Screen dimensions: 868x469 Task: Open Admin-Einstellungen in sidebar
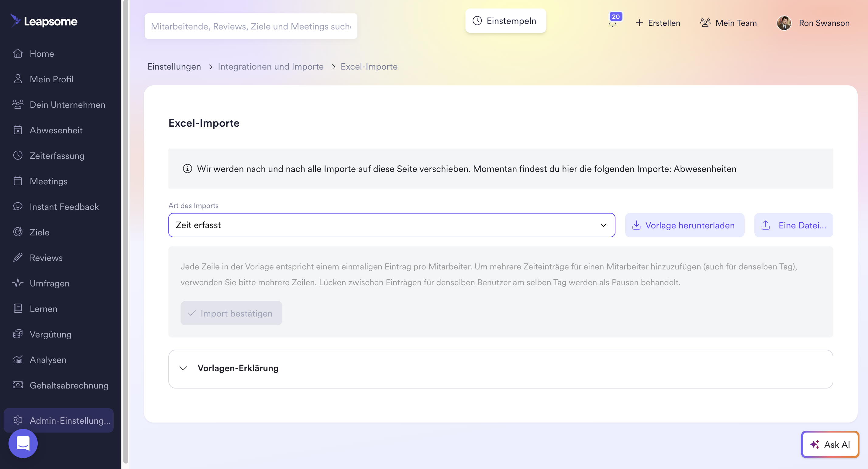pos(59,420)
